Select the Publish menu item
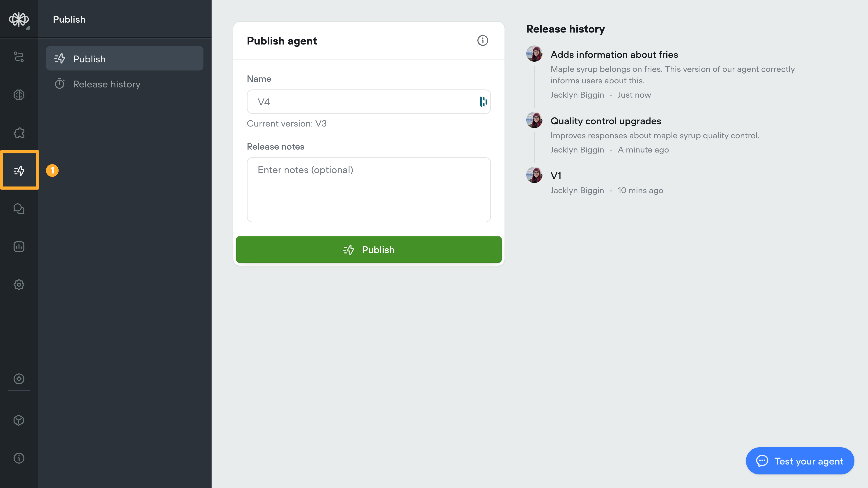The width and height of the screenshot is (868, 488). [x=125, y=59]
